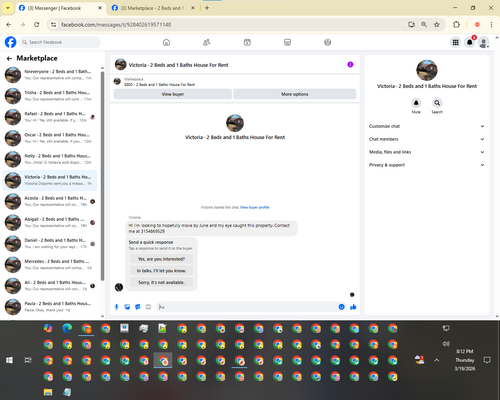The image size is (500, 400).
Task: Open the View buyer profile link
Action: (255, 207)
